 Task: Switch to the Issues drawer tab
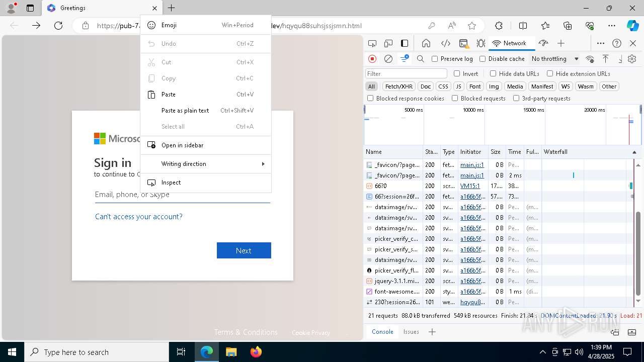tap(411, 332)
